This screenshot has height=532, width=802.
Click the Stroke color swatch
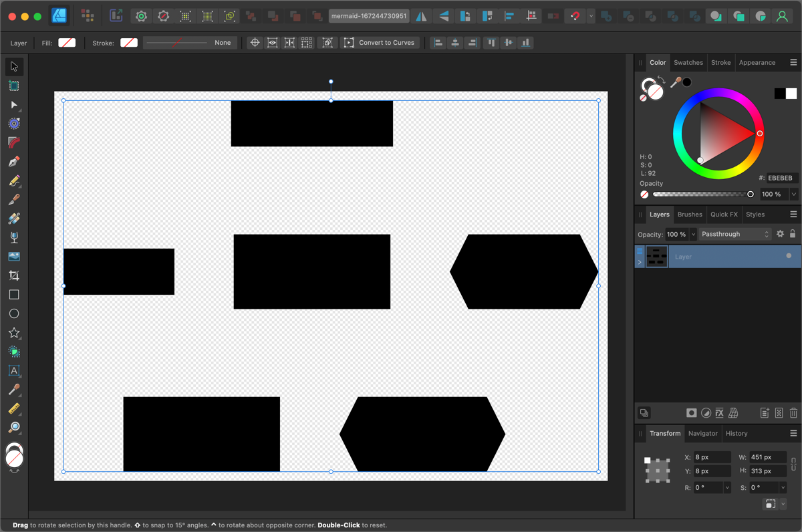point(129,43)
